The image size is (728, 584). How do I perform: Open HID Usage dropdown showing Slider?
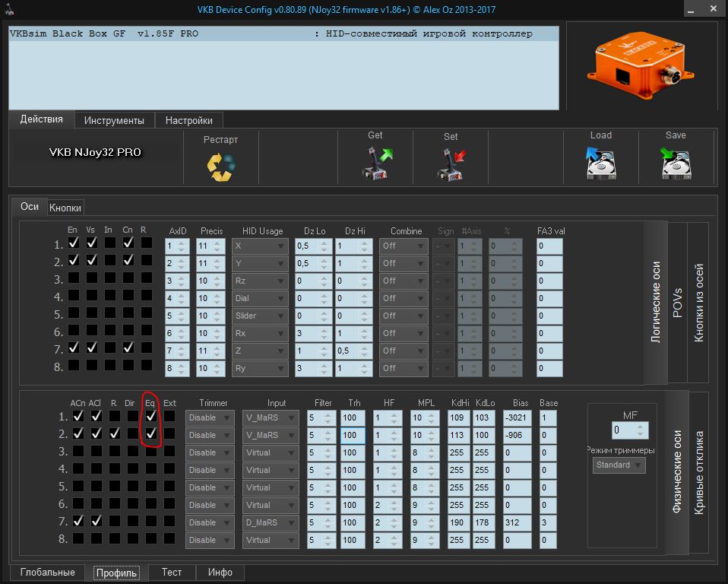point(260,316)
